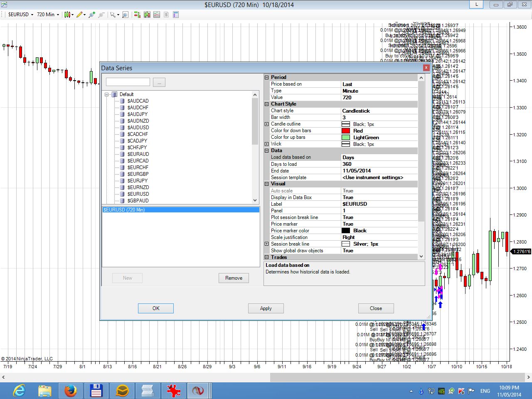Launch Firefox from the taskbar

pyautogui.click(x=71, y=391)
